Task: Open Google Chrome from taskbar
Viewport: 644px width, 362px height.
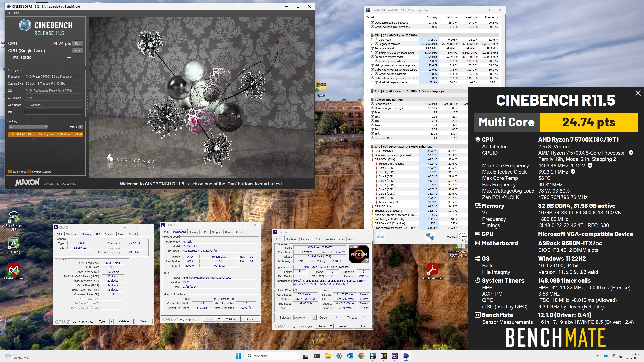Action: tap(361, 356)
